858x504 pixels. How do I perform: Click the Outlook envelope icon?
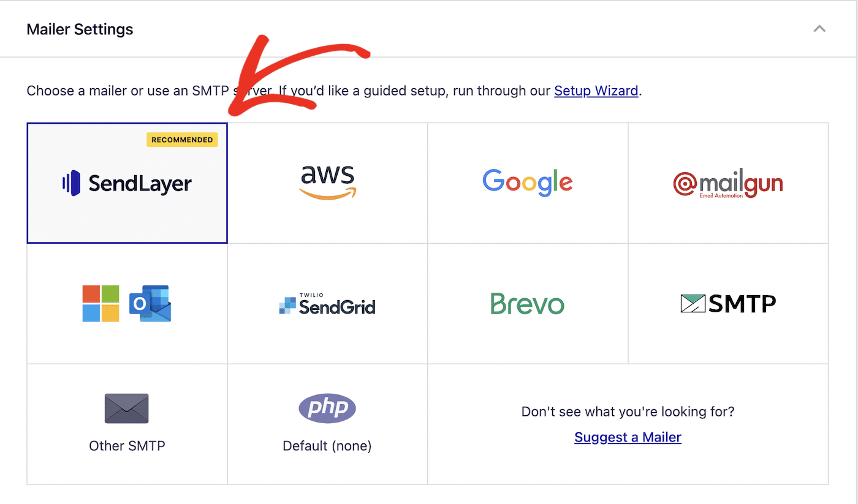150,303
